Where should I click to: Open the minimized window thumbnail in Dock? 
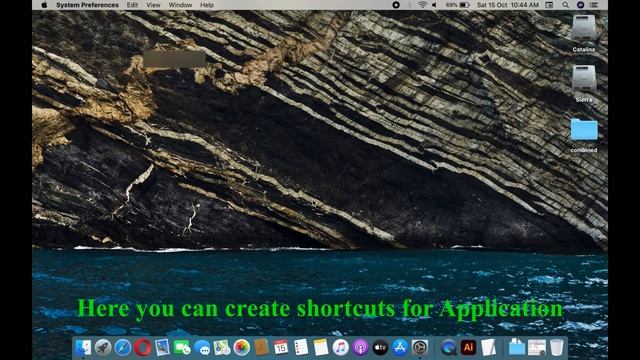(x=537, y=348)
